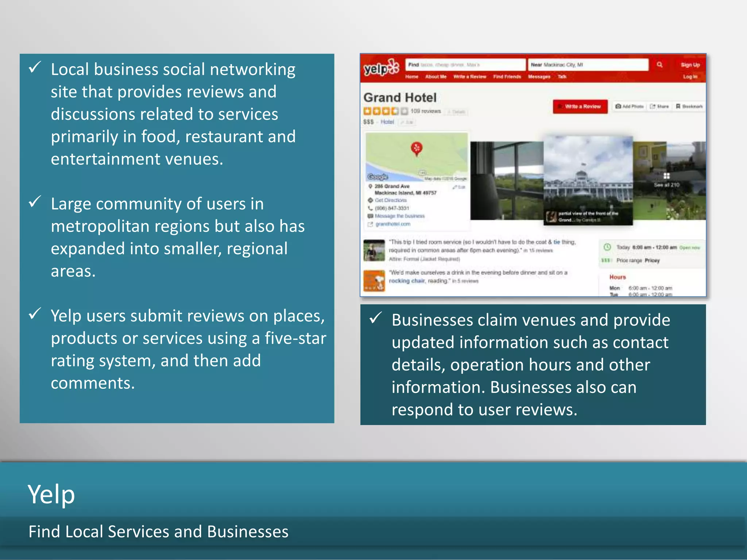Open the grandhotel.com website link

[x=393, y=224]
